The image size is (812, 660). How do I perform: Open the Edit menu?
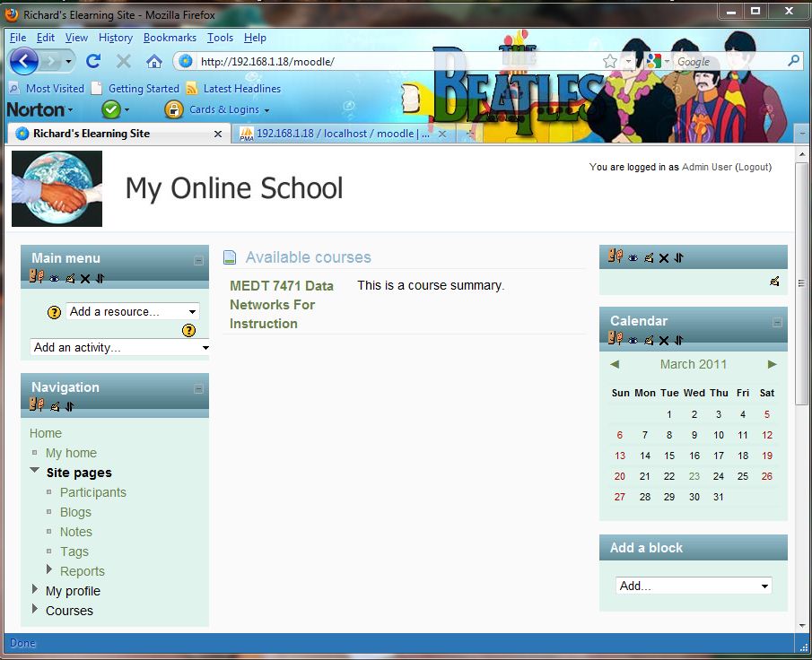click(46, 38)
